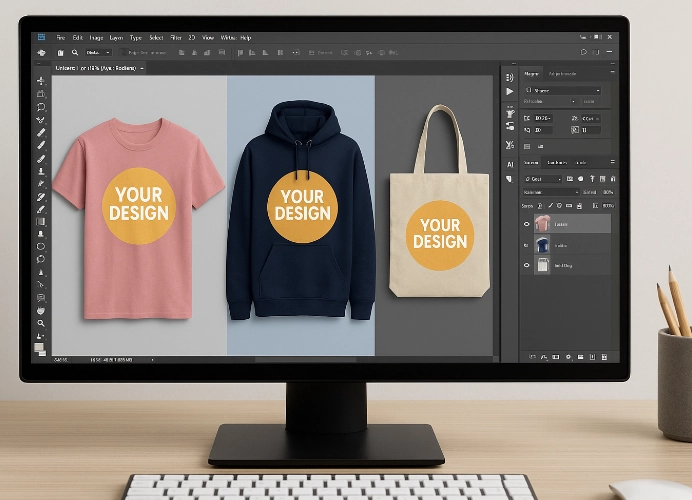Toggle visibility of the navy hoodie layer

(x=527, y=245)
